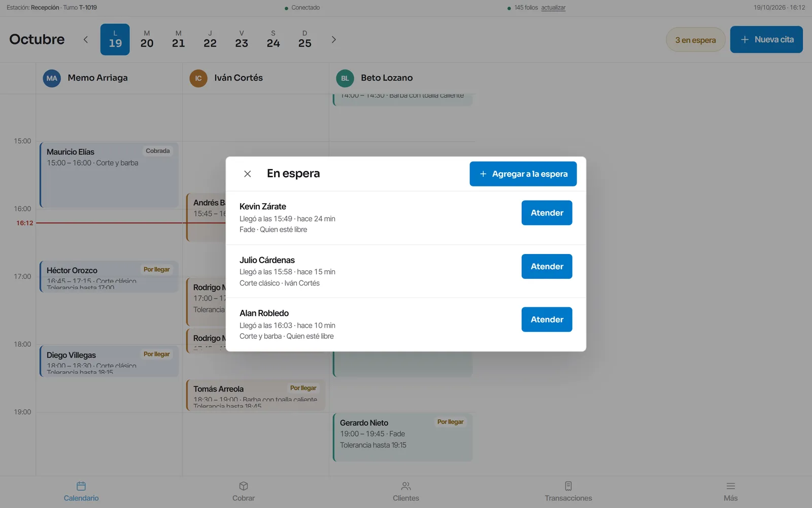The height and width of the screenshot is (508, 812).
Task: Click the 16:12 current time marker
Action: 24,223
